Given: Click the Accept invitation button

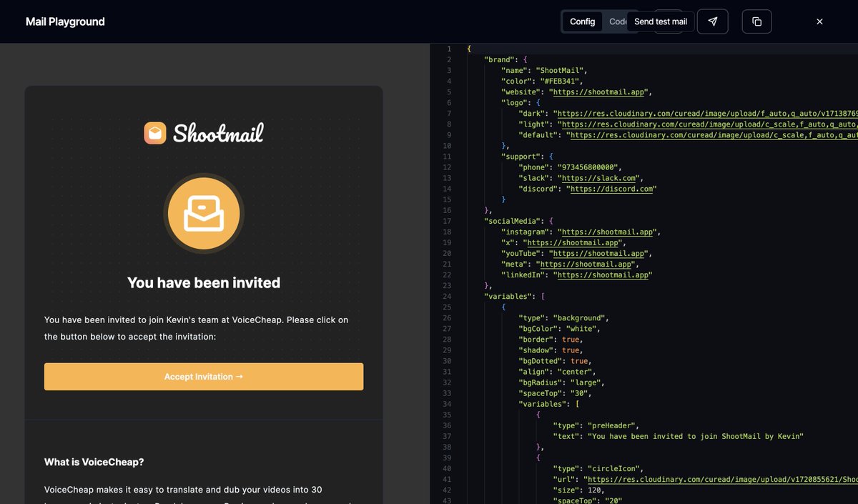Looking at the screenshot, I should click(x=204, y=377).
